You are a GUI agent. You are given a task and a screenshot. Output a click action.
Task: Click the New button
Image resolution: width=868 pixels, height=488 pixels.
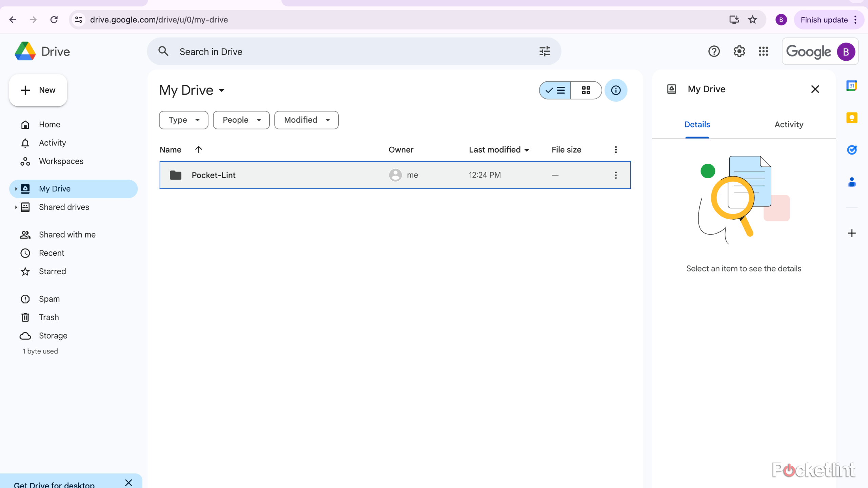coord(38,90)
